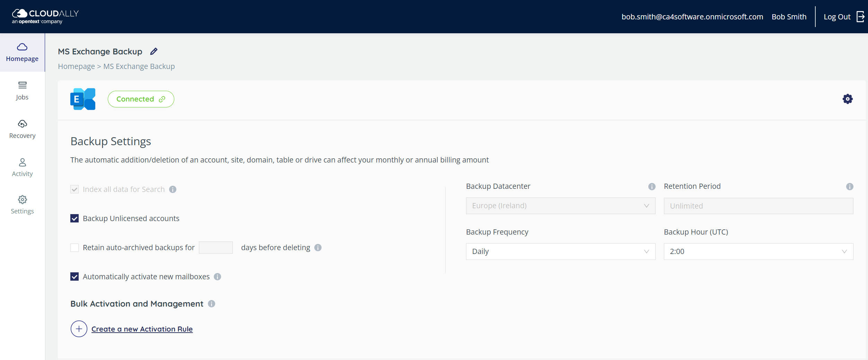Open the Backup Datacenter Europe (Ireland) dropdown
This screenshot has height=360, width=868.
pos(561,206)
